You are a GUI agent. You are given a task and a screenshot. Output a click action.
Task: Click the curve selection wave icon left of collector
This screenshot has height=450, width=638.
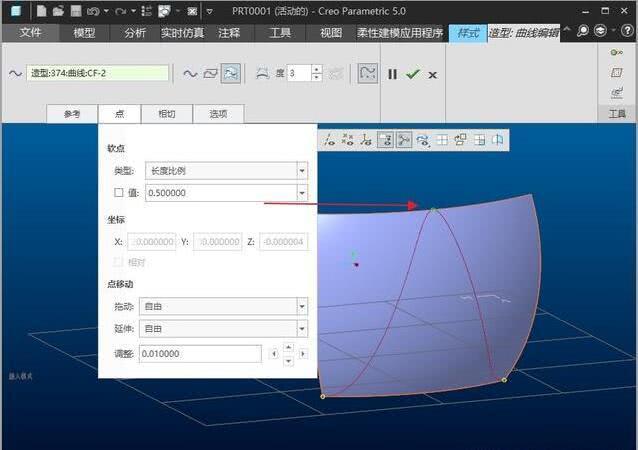coord(15,74)
